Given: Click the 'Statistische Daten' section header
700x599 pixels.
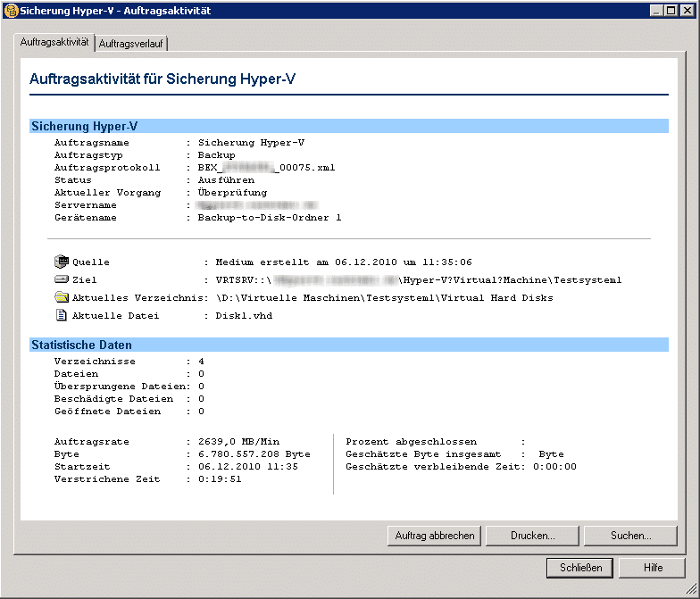Looking at the screenshot, I should click(349, 345).
